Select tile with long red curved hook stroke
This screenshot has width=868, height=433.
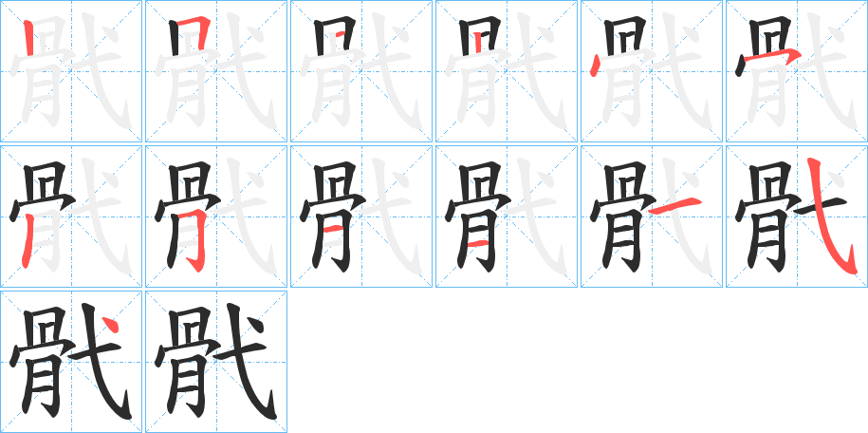[797, 216]
